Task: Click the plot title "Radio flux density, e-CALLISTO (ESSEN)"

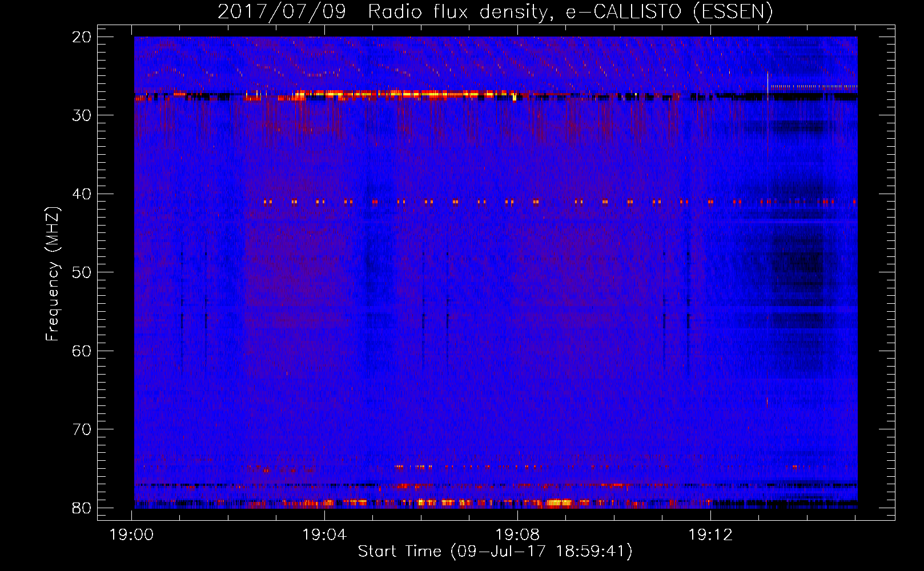Action: (x=570, y=11)
